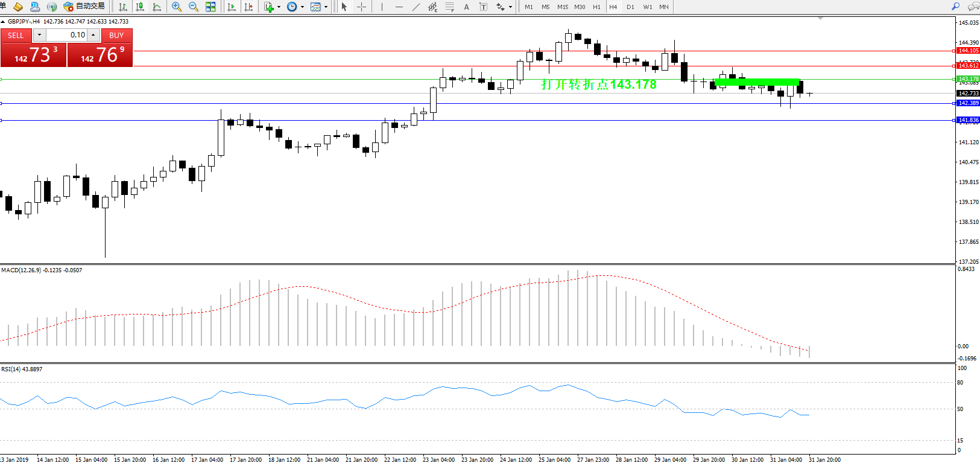Select the Trendline drawing tool
The height and width of the screenshot is (463, 980).
(x=416, y=7)
